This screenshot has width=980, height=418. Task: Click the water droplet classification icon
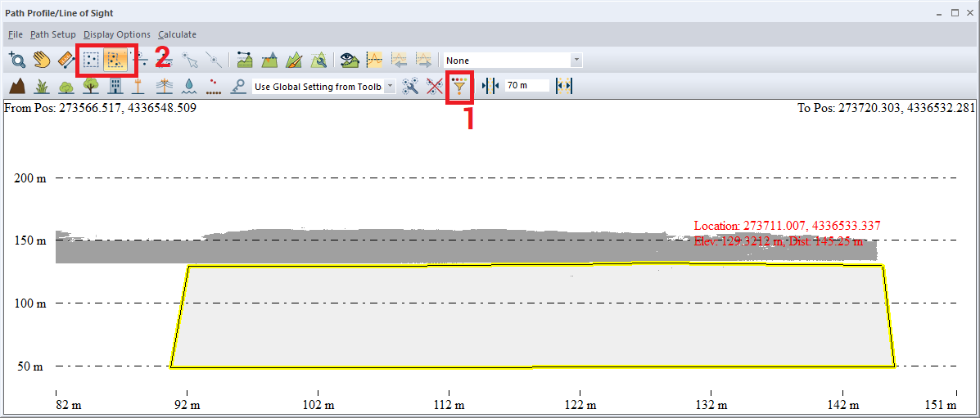189,86
